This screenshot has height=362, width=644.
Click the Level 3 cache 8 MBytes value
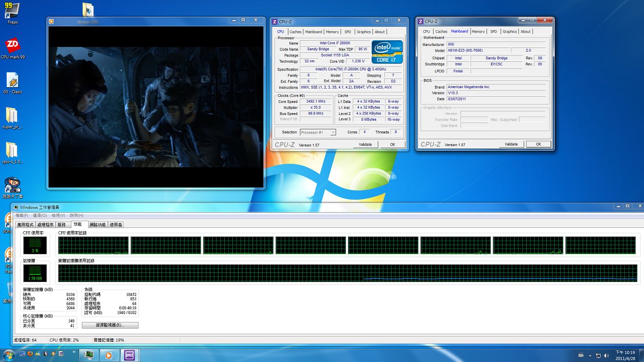368,119
